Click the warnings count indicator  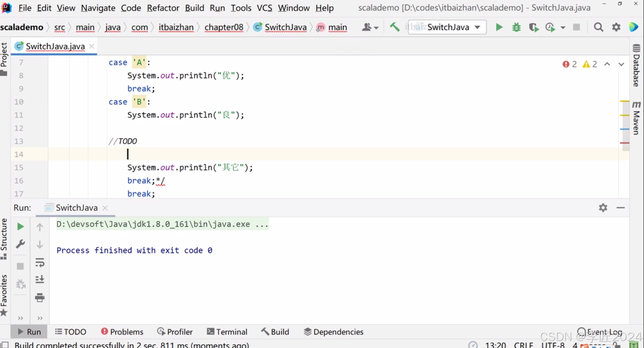(x=590, y=64)
